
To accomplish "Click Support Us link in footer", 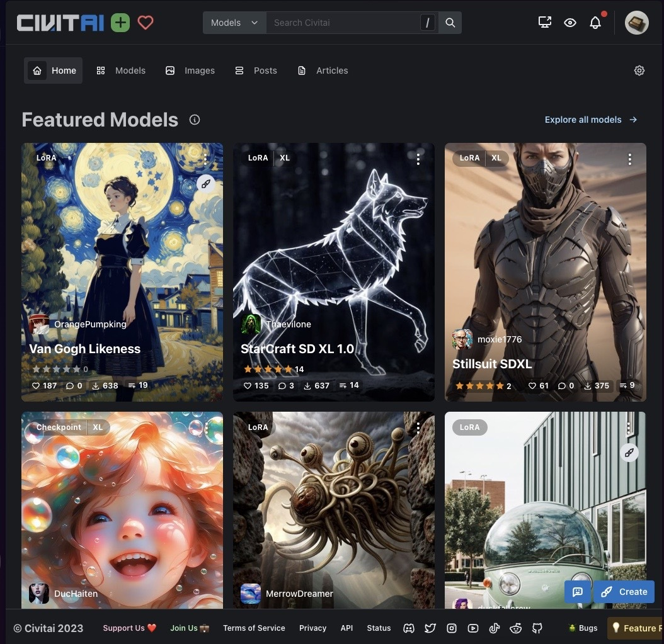I will [x=130, y=628].
